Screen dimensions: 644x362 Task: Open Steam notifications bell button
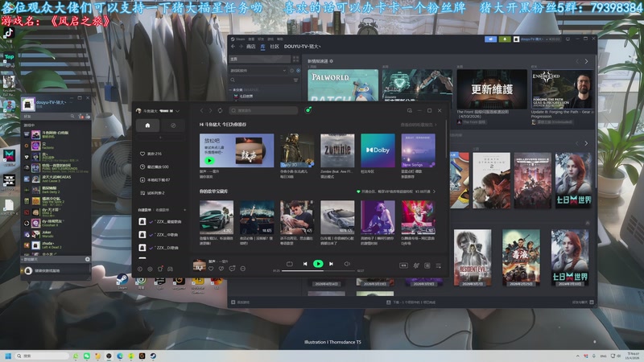(505, 39)
